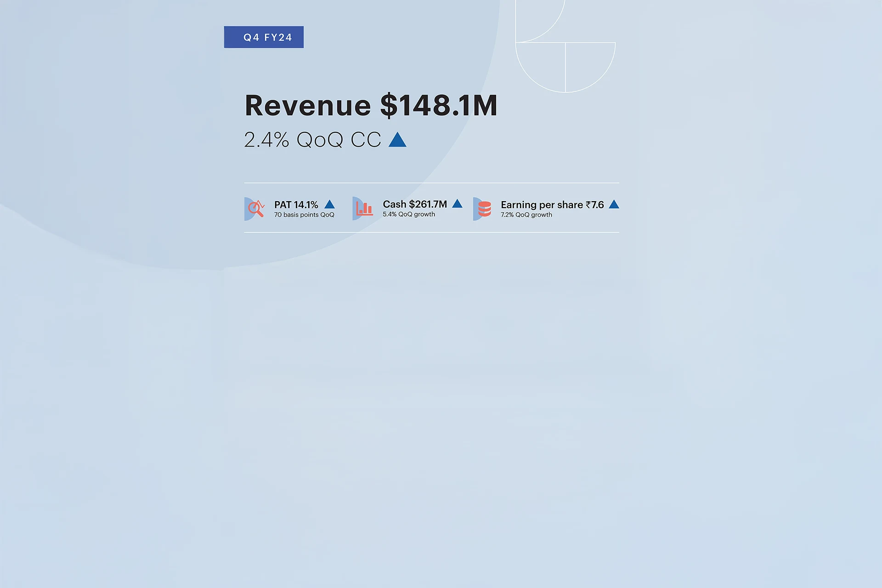Click the Cash bar chart icon

[363, 209]
